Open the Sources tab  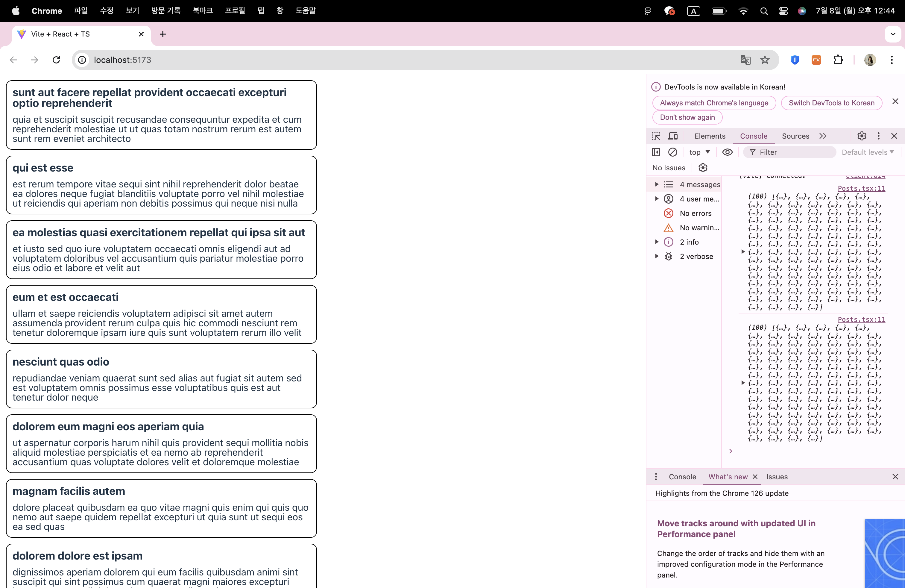tap(795, 136)
